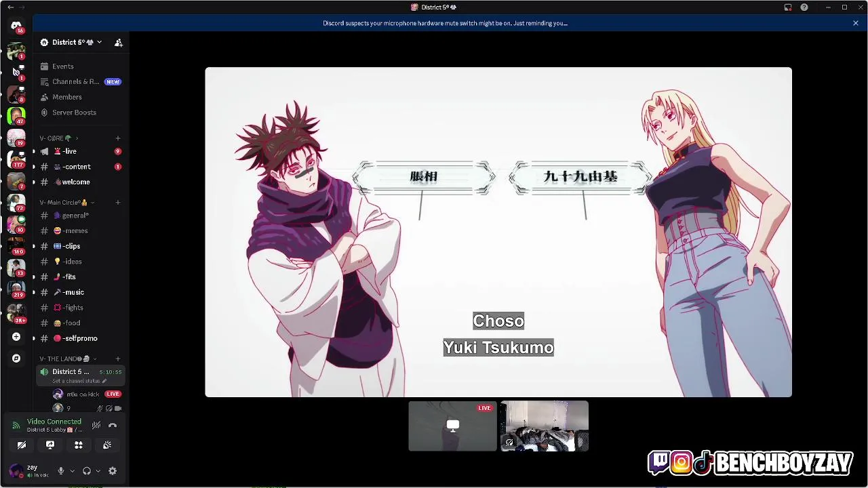This screenshot has height=488, width=868.
Task: Open the -selfpromo text channel
Action: (x=79, y=338)
